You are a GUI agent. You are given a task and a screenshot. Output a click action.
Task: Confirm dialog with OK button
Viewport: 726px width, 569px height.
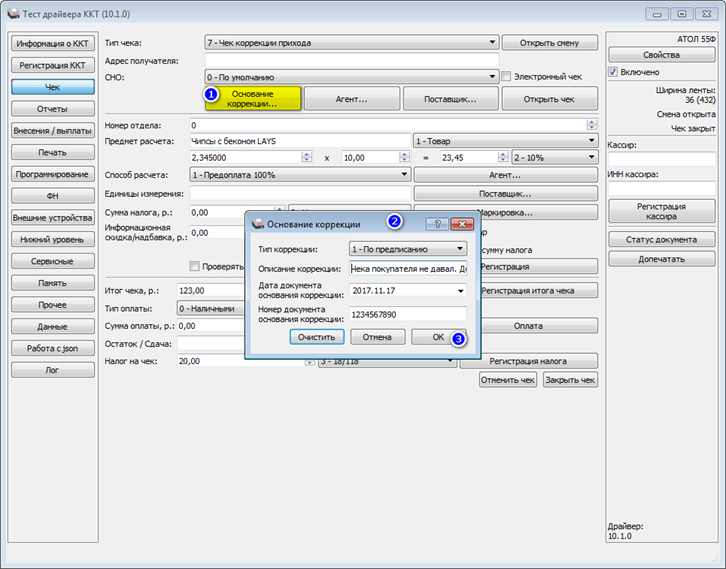coord(438,337)
